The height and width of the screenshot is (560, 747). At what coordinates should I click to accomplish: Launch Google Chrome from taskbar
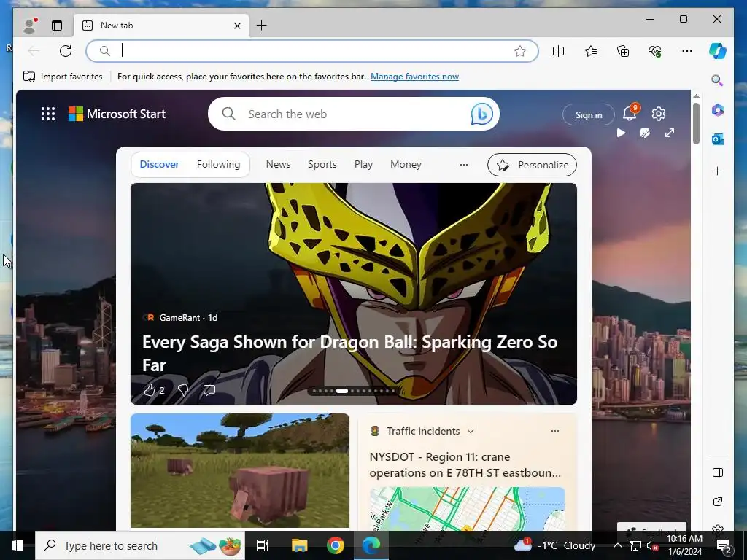[x=336, y=545]
